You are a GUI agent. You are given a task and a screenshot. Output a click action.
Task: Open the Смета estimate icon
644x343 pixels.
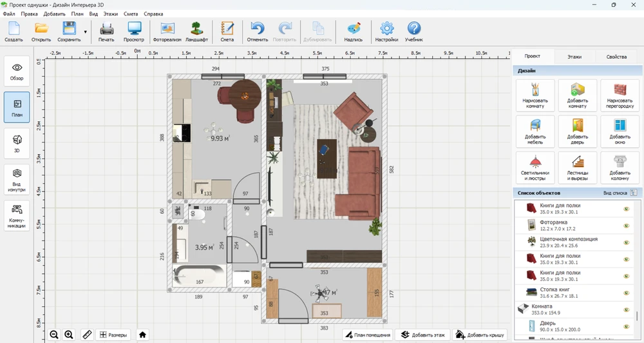tap(227, 30)
